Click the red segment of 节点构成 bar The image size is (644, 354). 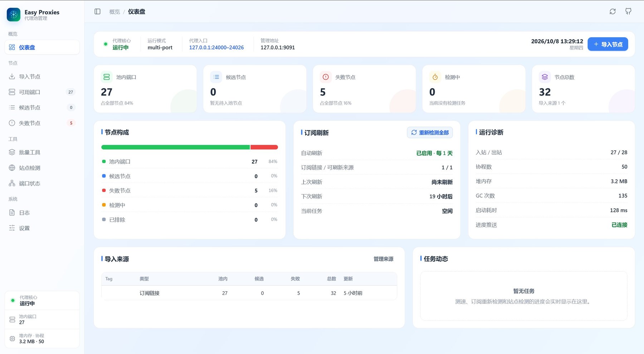[x=264, y=147]
